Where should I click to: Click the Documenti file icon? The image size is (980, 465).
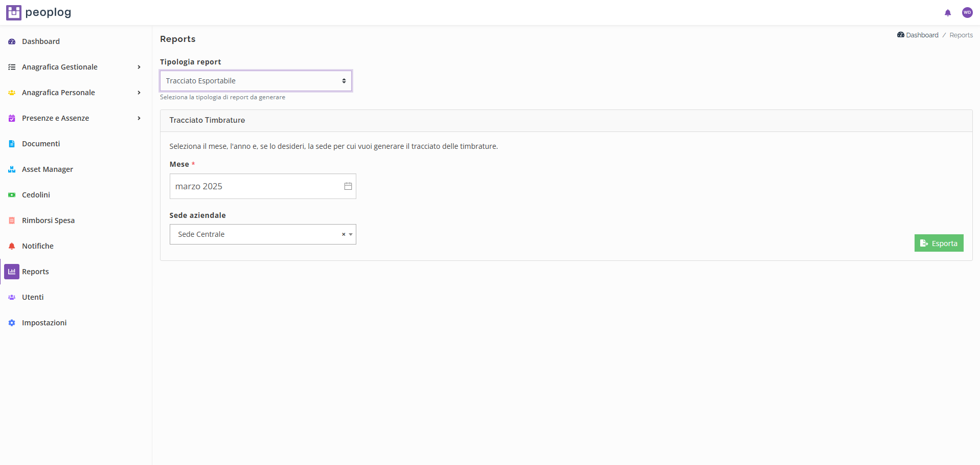[12, 144]
